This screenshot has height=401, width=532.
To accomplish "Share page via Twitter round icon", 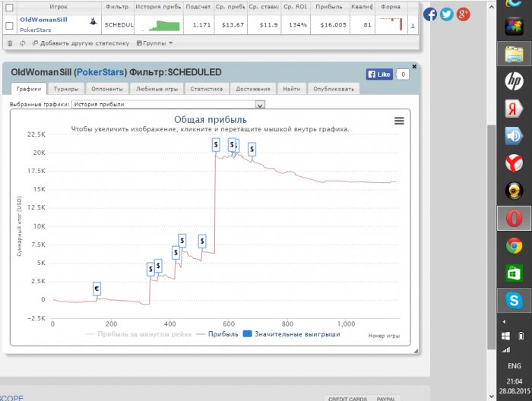I will [447, 14].
